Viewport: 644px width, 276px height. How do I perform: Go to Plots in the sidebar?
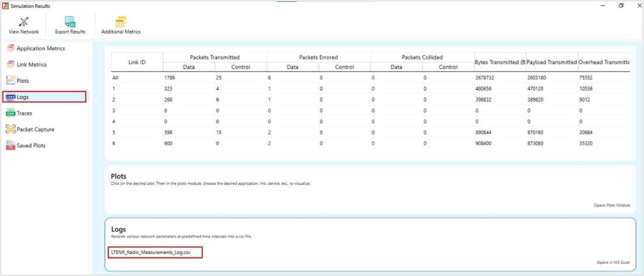pos(23,81)
